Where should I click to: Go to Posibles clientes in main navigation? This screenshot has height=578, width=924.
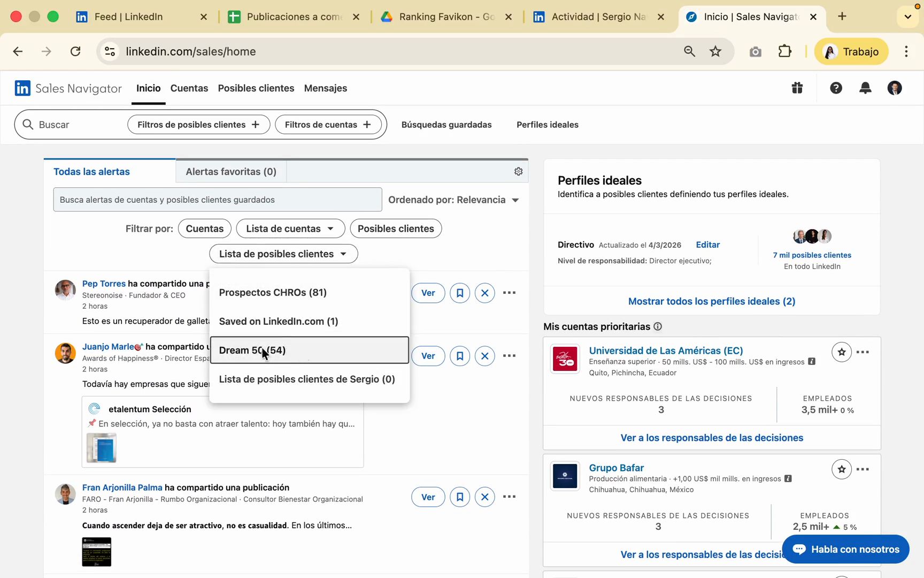(x=256, y=88)
